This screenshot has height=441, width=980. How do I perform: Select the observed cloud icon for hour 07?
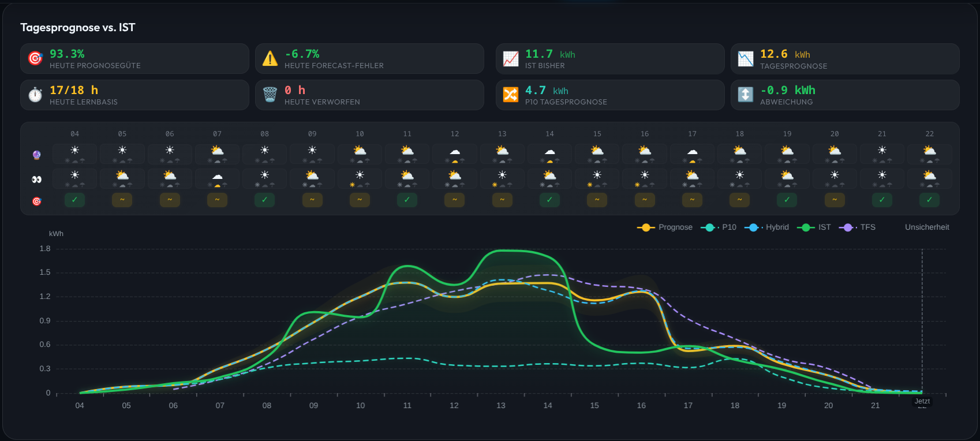click(x=217, y=176)
